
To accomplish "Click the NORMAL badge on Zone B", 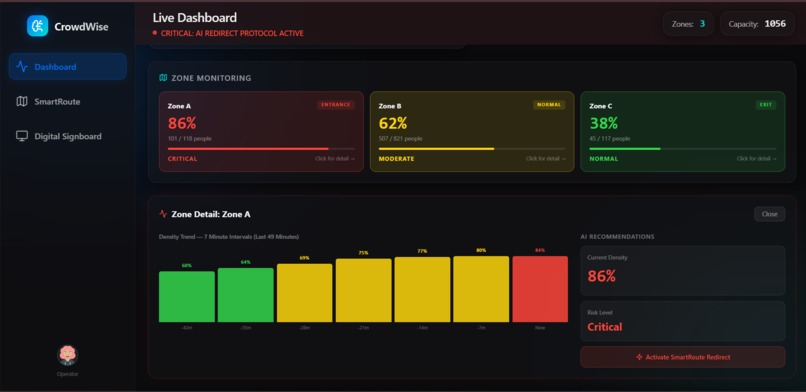I will click(x=549, y=105).
